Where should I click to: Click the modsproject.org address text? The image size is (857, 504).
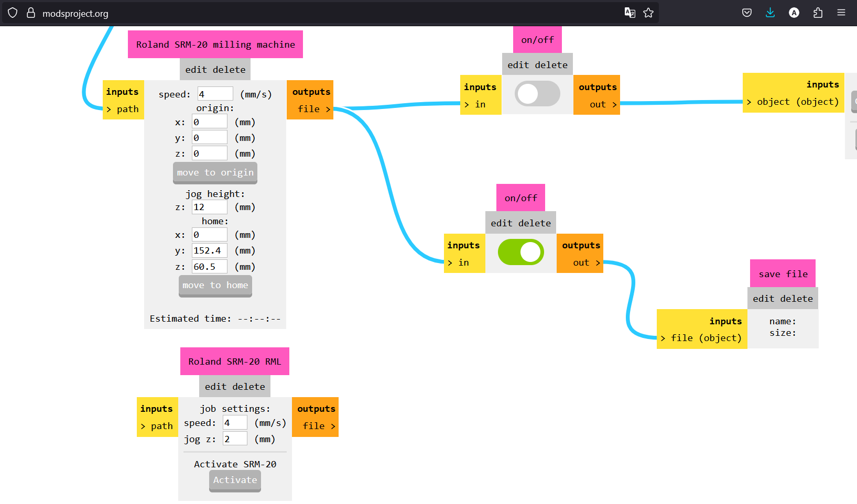(x=75, y=14)
